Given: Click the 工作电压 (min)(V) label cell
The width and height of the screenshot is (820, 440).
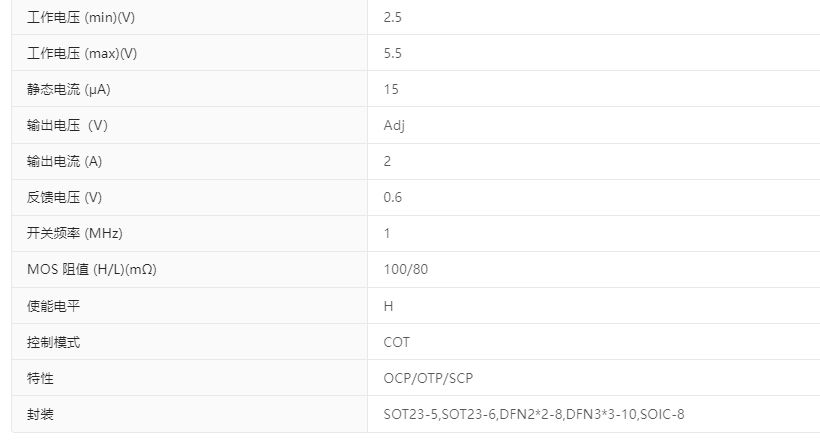Looking at the screenshot, I should coord(80,17).
